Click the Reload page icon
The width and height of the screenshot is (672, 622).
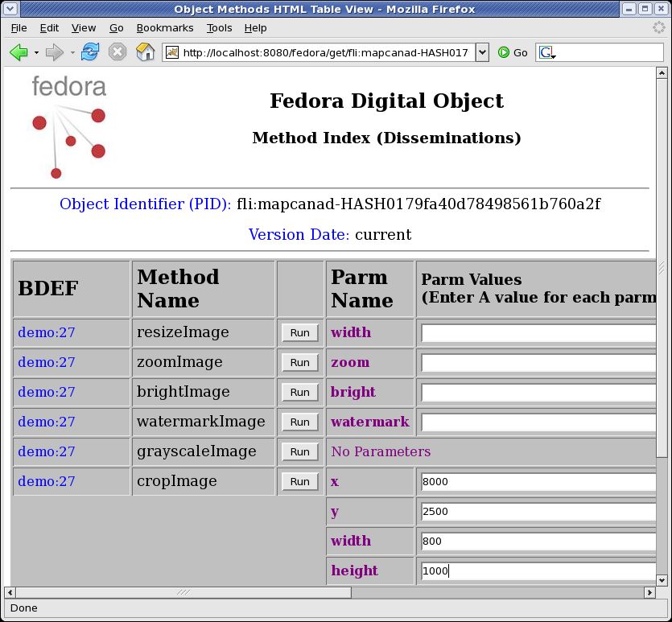pos(90,52)
